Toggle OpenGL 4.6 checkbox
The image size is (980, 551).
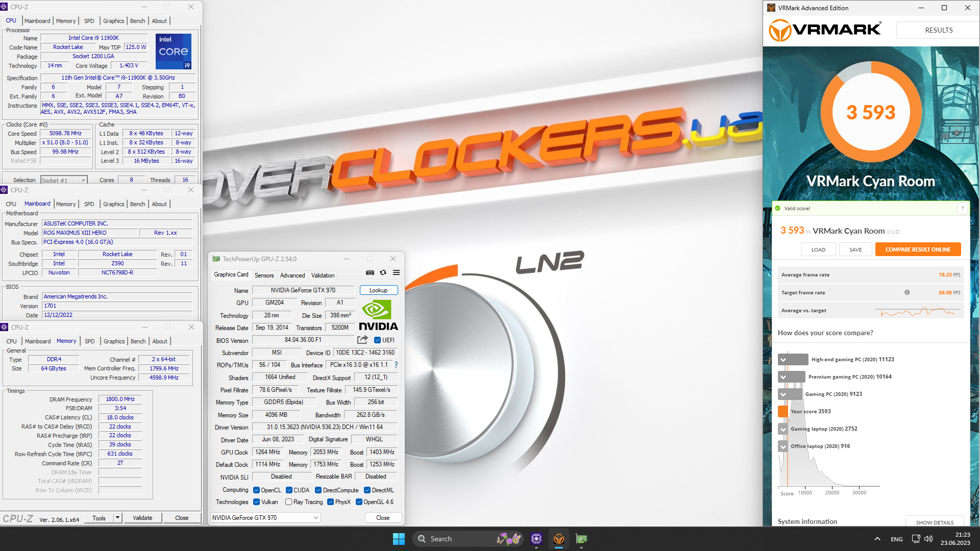359,502
